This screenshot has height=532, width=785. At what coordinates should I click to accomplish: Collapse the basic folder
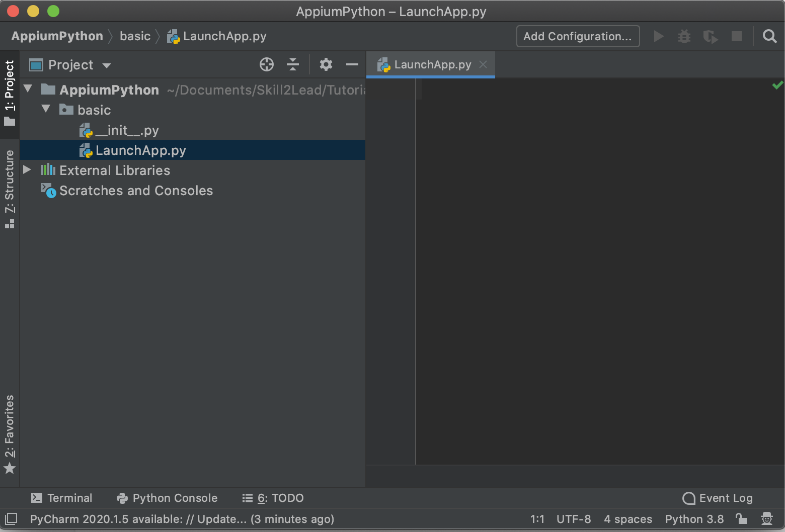tap(46, 109)
